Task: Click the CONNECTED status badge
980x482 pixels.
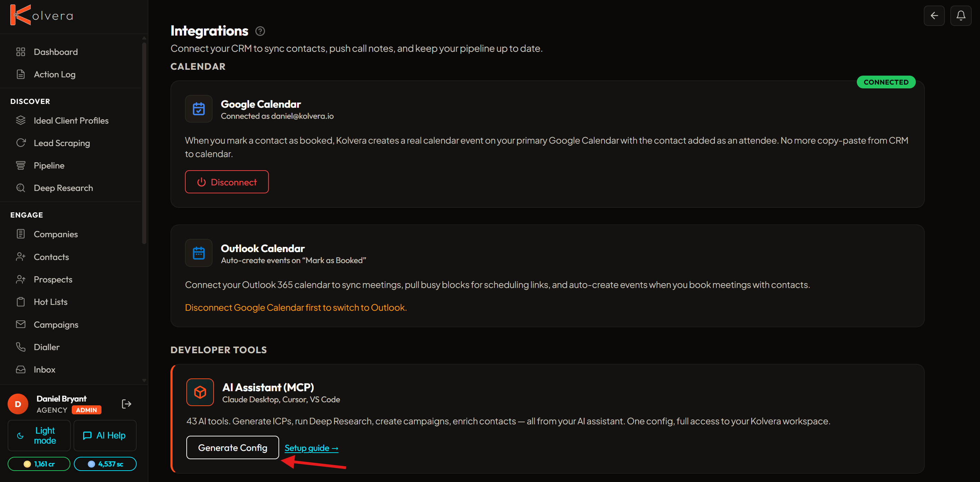Action: [886, 82]
